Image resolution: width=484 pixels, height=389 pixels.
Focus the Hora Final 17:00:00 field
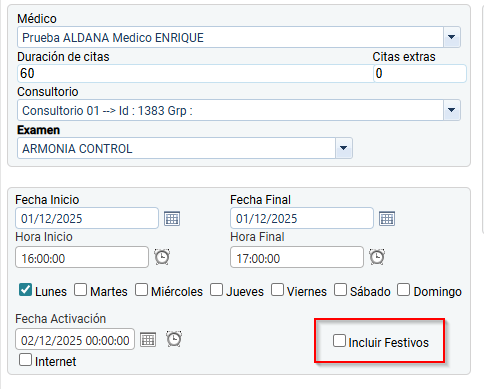click(x=297, y=257)
